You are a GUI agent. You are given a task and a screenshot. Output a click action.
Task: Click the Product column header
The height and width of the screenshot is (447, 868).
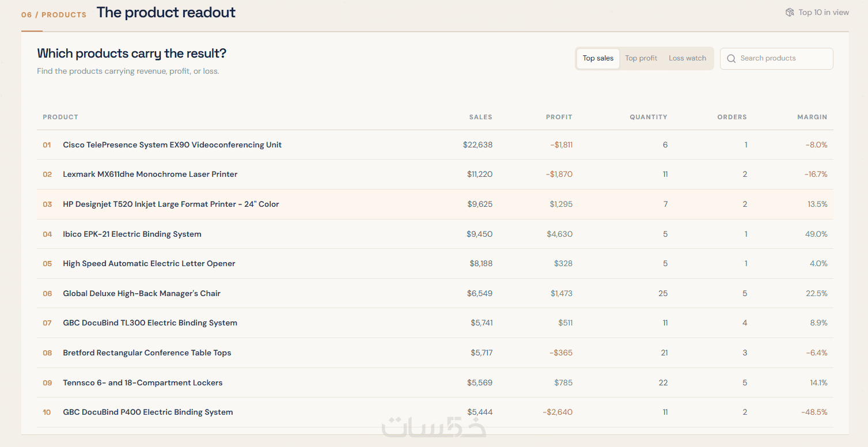(x=60, y=117)
